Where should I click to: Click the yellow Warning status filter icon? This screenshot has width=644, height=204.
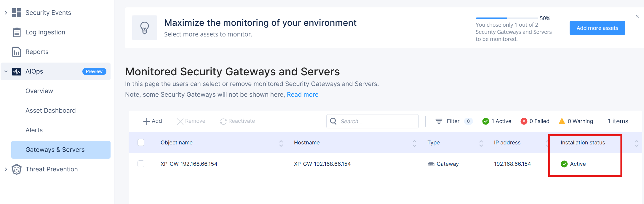[x=562, y=121]
